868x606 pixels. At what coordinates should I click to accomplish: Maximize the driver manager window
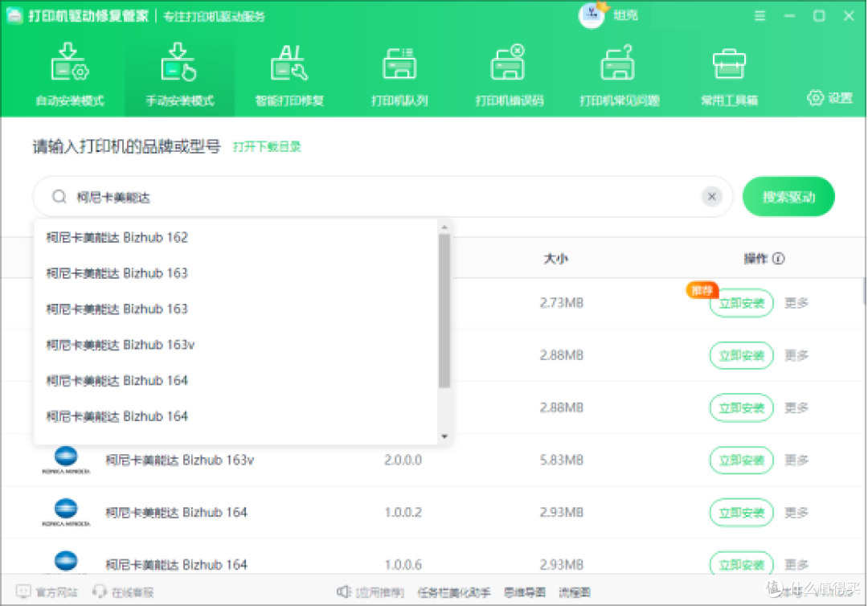[x=819, y=16]
